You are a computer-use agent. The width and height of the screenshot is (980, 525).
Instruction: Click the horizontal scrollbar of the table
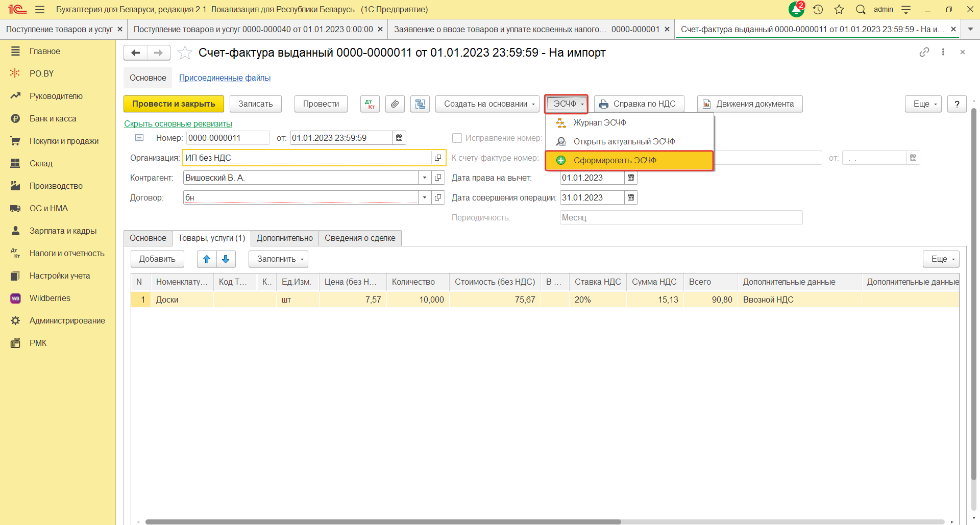383,521
